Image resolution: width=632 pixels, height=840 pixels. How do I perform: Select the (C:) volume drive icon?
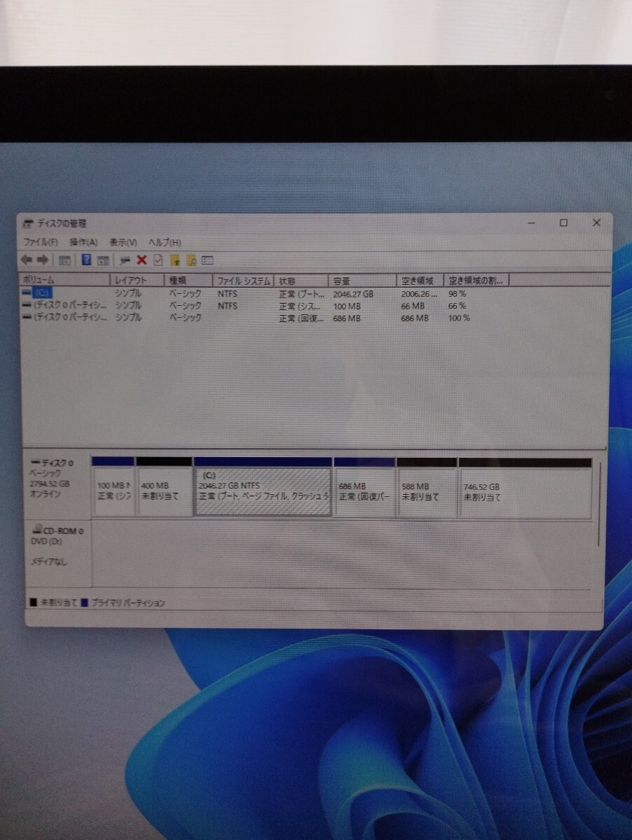[27, 293]
